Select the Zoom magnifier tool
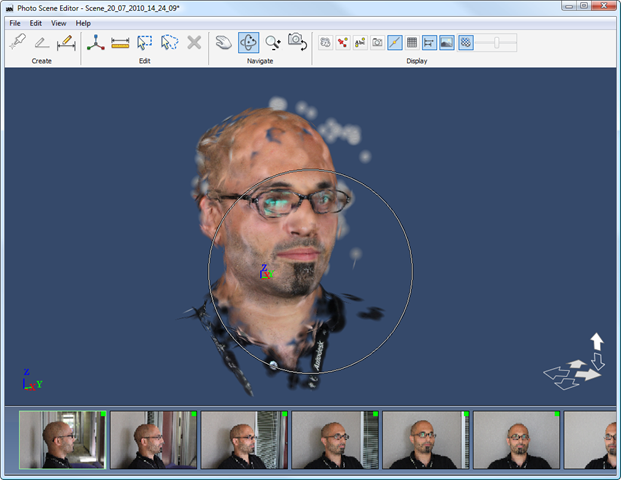Image resolution: width=621 pixels, height=480 pixels. (273, 42)
